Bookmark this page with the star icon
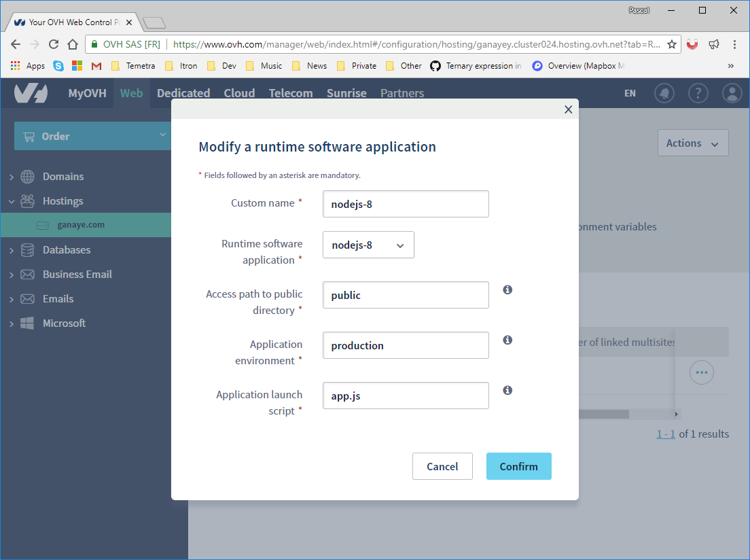The image size is (750, 560). click(x=671, y=44)
